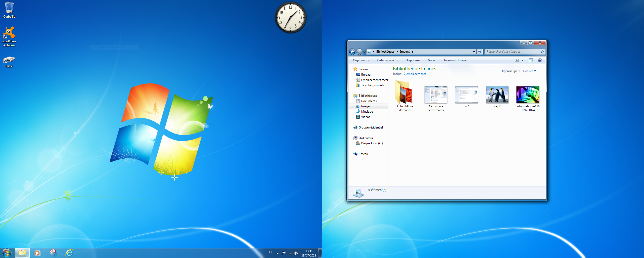Open the clock showing 13:35
Screen dimensions: 644x258
(x=309, y=253)
